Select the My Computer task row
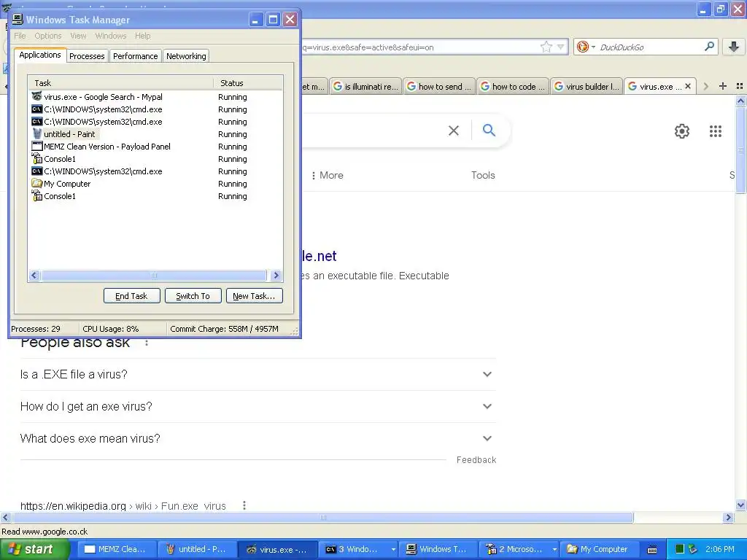This screenshot has width=747, height=560. click(x=155, y=183)
